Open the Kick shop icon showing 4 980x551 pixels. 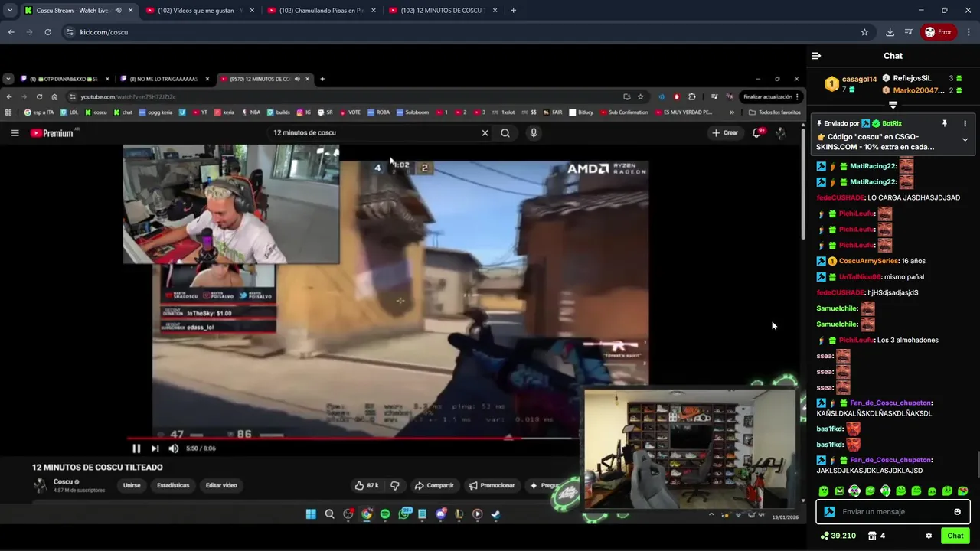tap(877, 536)
